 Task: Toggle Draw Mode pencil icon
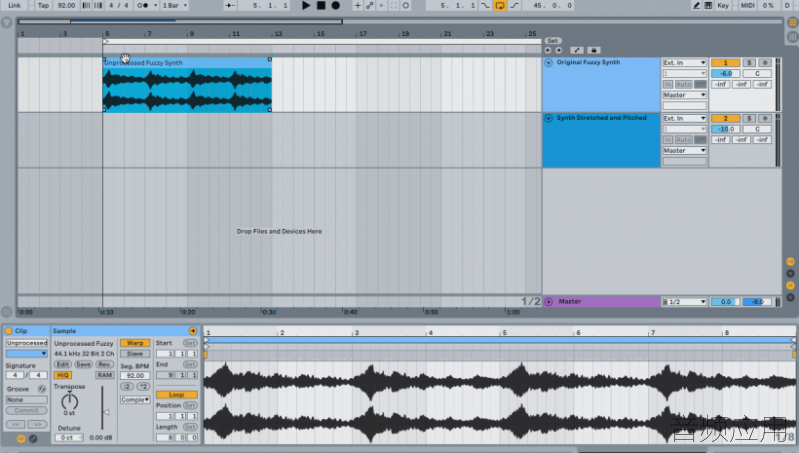click(696, 6)
